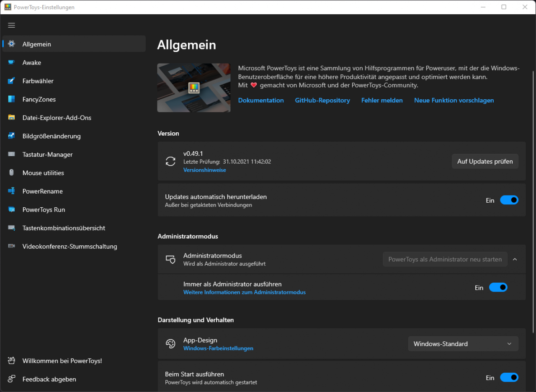Viewport: 536px width, 392px height.
Task: Click the Feedback abgeben icon
Action: pos(11,379)
